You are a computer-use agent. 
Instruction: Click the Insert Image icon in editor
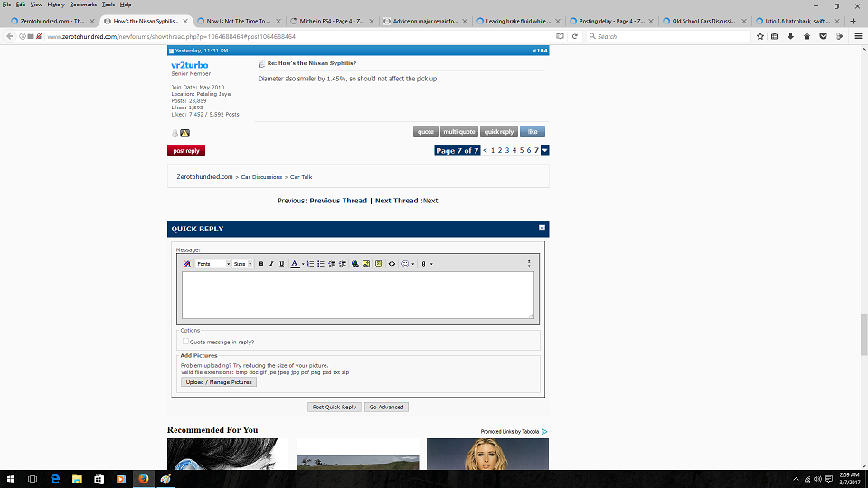[366, 264]
